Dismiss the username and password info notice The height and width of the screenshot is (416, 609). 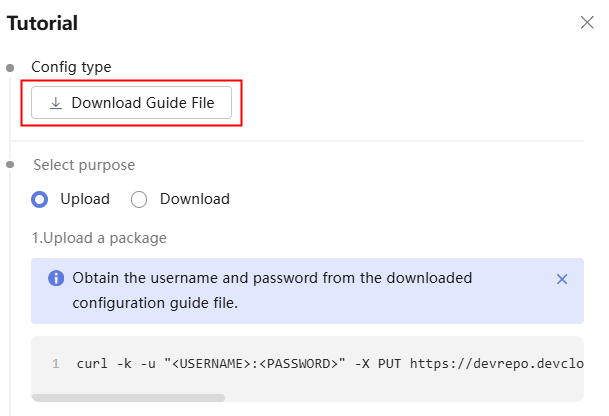562,279
